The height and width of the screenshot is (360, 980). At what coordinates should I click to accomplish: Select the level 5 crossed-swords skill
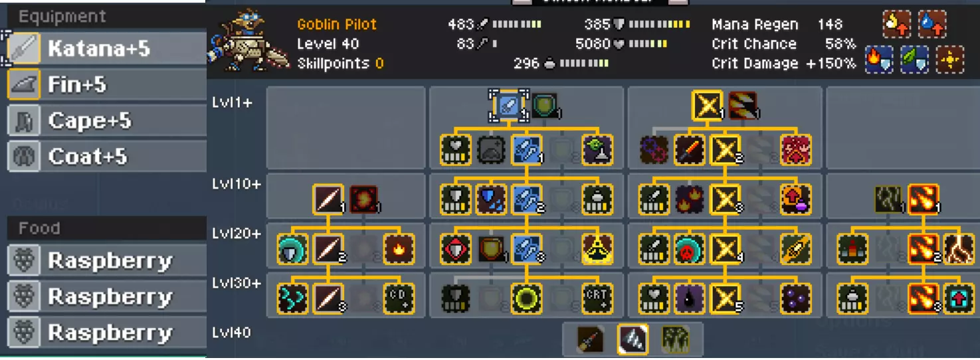click(726, 299)
